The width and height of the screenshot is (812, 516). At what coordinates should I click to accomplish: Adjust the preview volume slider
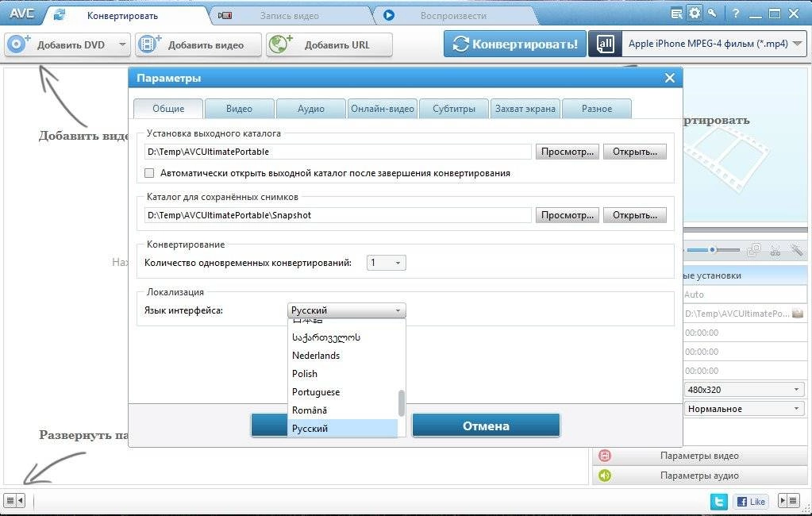coord(713,250)
